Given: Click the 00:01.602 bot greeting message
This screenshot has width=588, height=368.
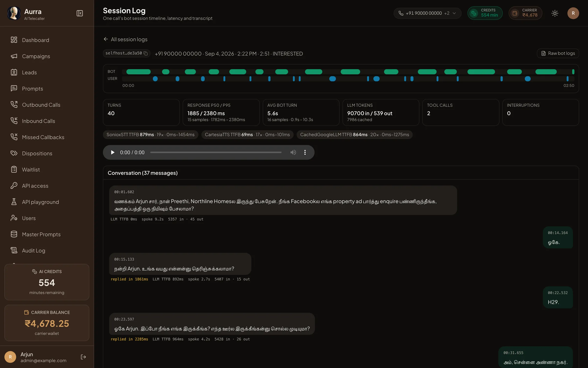Looking at the screenshot, I should click(283, 200).
